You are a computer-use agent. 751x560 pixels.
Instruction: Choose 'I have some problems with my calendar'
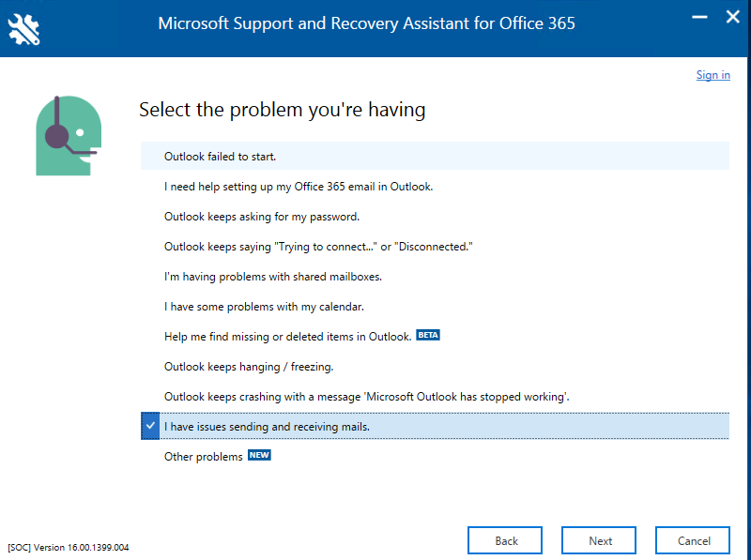coord(435,307)
